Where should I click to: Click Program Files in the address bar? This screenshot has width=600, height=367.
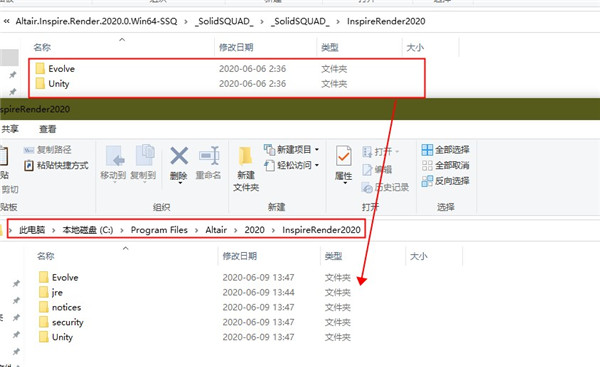pyautogui.click(x=159, y=230)
